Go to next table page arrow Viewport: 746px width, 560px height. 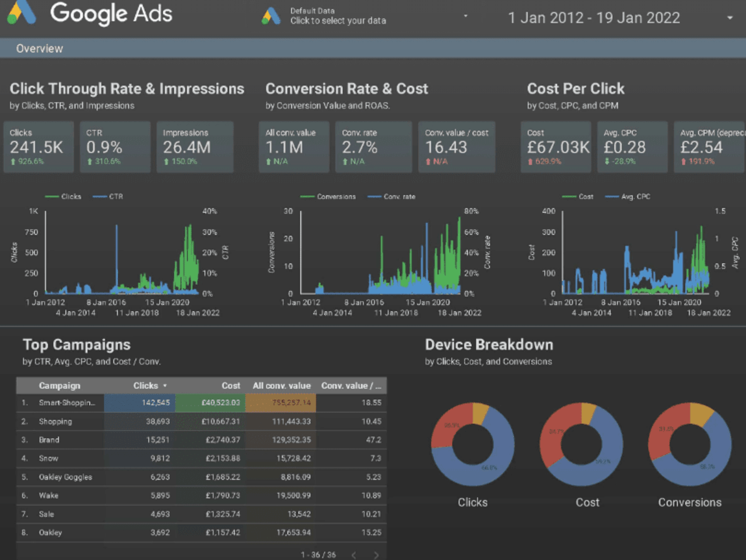click(376, 555)
